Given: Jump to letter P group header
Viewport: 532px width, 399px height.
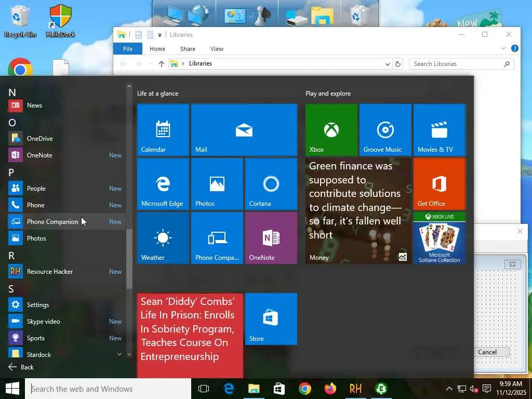Looking at the screenshot, I should (11, 172).
